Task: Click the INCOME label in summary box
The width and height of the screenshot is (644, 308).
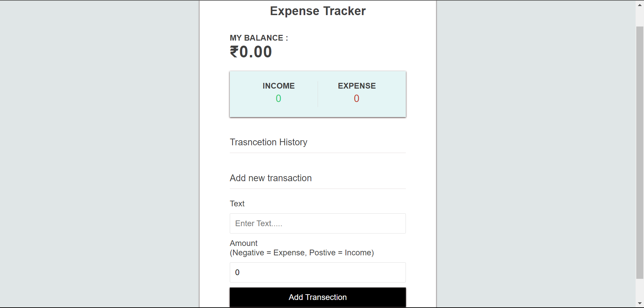Action: click(279, 86)
